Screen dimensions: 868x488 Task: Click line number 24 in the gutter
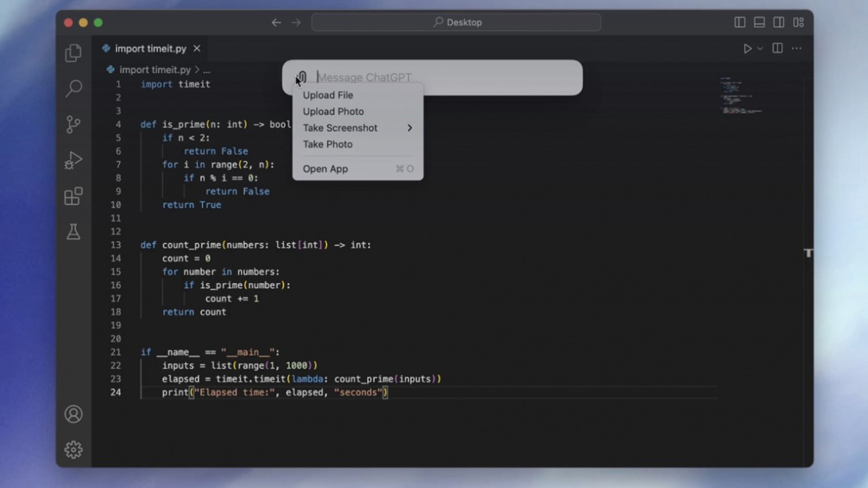click(x=116, y=392)
